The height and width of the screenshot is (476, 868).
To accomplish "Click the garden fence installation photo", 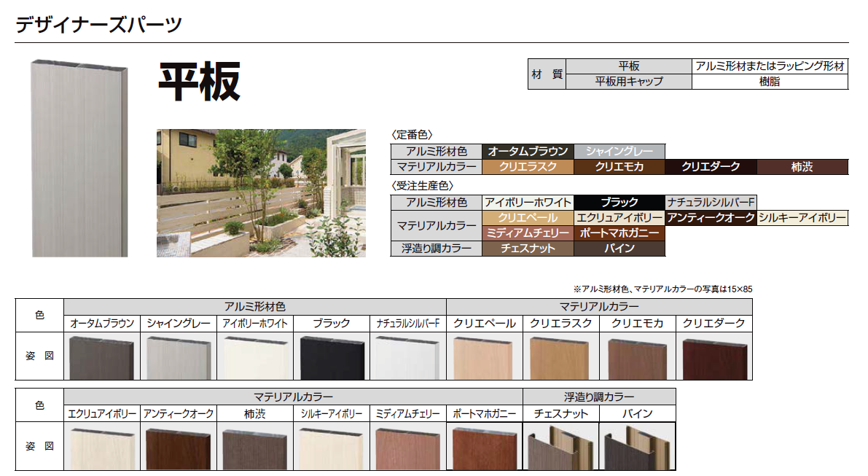I will [261, 193].
